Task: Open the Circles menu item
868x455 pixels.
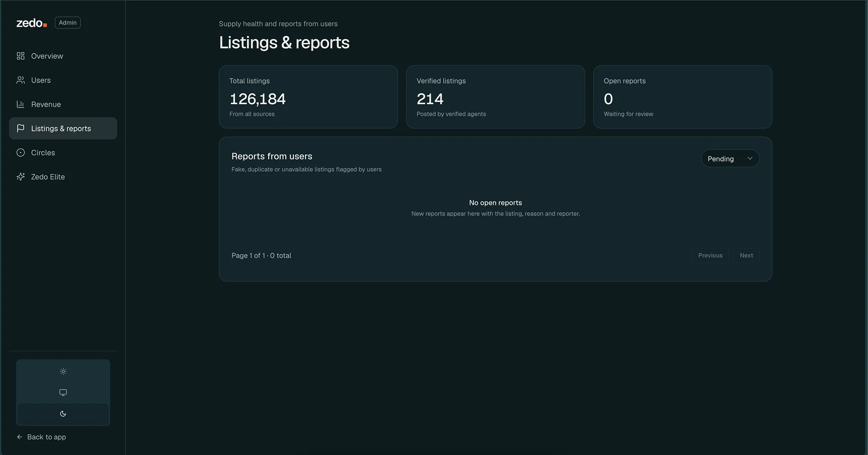Action: click(63, 153)
